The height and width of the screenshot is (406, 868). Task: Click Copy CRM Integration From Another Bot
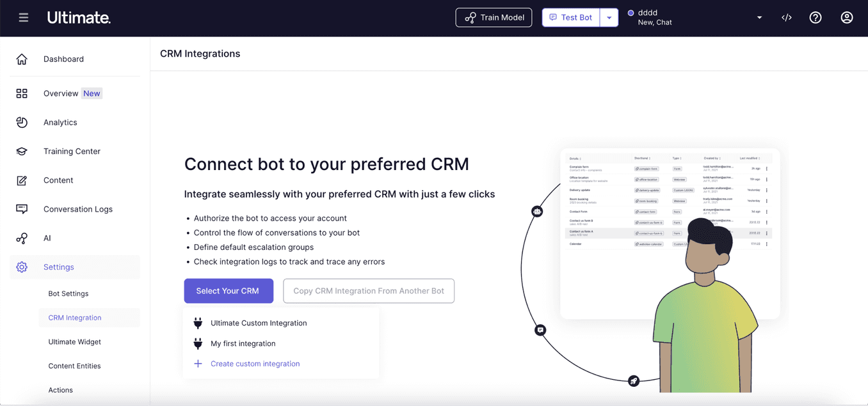(x=369, y=291)
